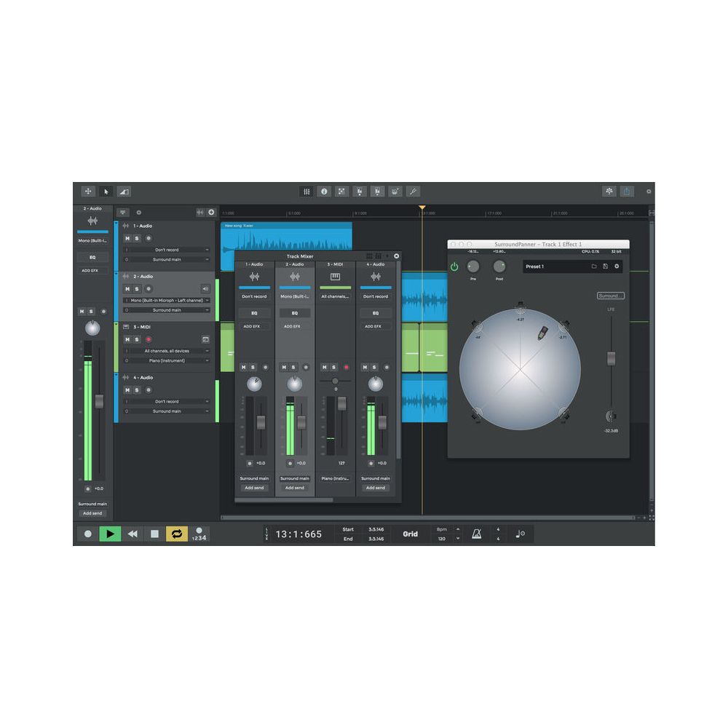This screenshot has width=728, height=728.
Task: Open 3 - MIDI "Piano (Instrument)" output dropdown
Action: click(167, 360)
